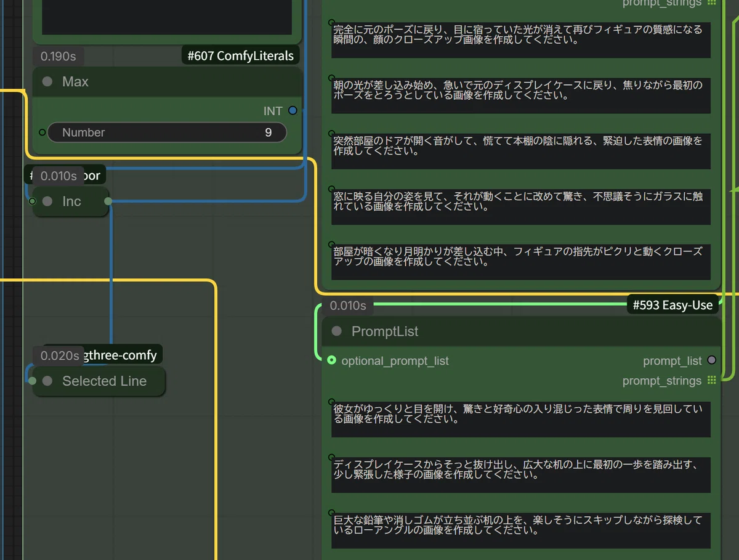The image size is (739, 560).
Task: Toggle the Selected Line node collapse dot
Action: pos(47,381)
